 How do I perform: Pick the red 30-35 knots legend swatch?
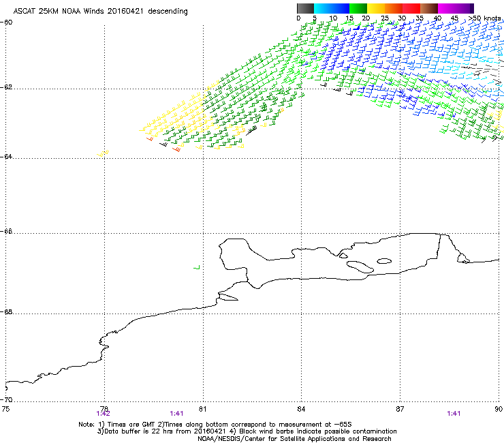pos(411,8)
